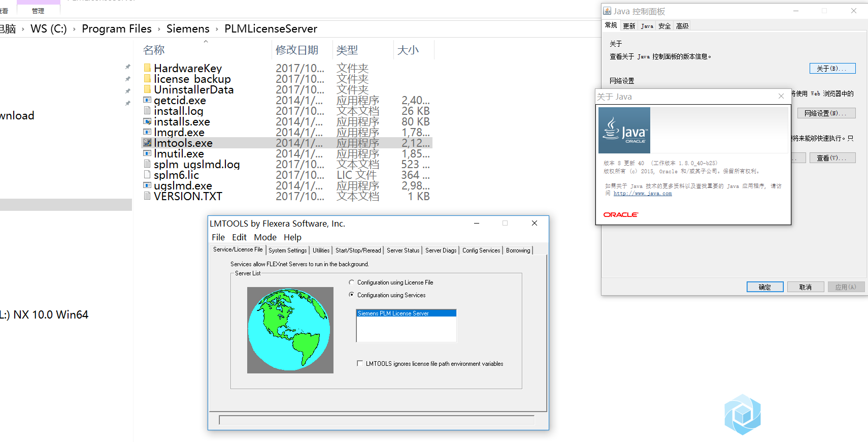Select the Service/License File tab

pyautogui.click(x=238, y=249)
